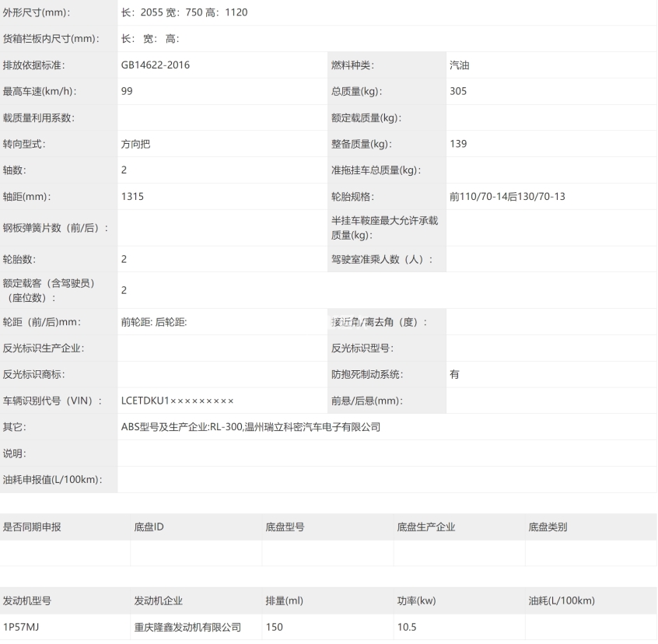Select the 钢板弹簧片数（前/后） label
Image resolution: width=658 pixels, height=644 pixels.
click(55, 228)
